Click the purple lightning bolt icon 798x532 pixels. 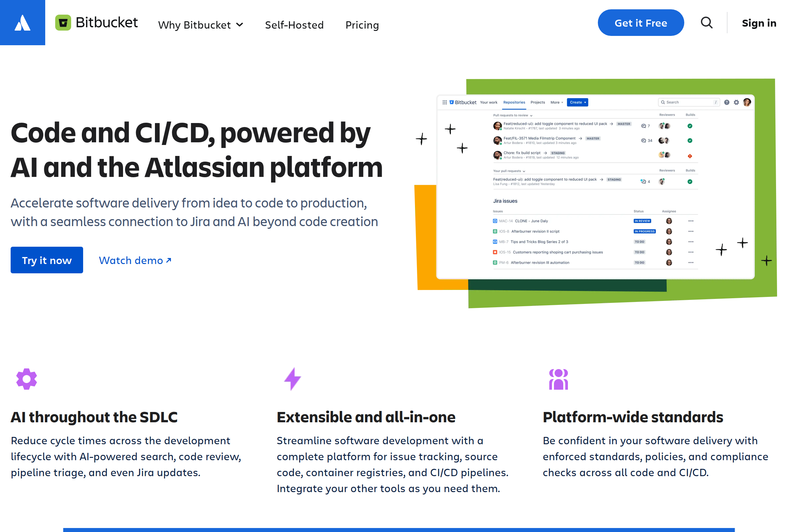coord(293,379)
